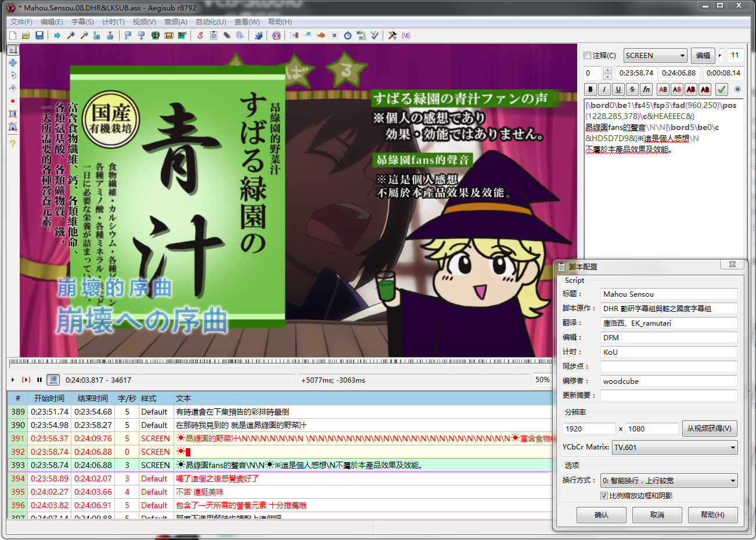Toggle Strikeout formatting button
Viewport: 756px width, 540px height.
[x=632, y=89]
